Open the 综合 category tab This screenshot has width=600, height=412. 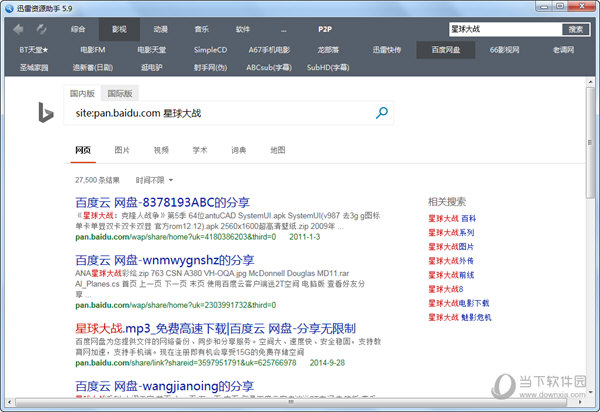[x=78, y=29]
